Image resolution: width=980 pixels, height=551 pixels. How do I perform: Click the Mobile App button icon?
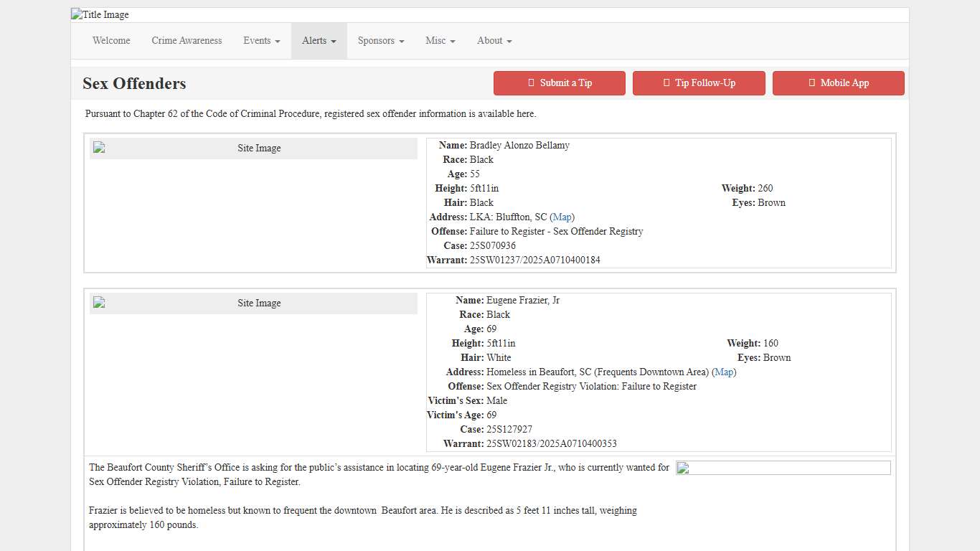[811, 83]
